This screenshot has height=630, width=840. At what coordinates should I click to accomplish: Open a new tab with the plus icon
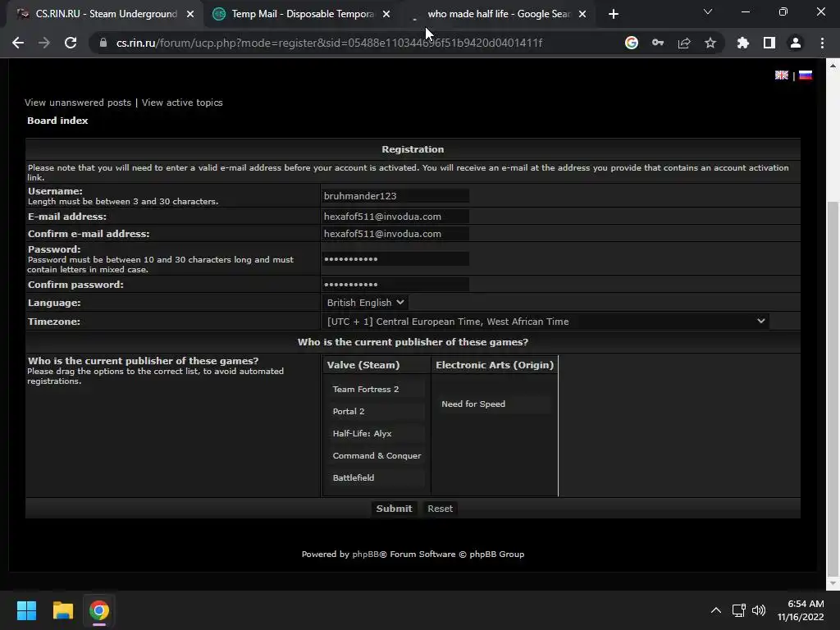(614, 14)
